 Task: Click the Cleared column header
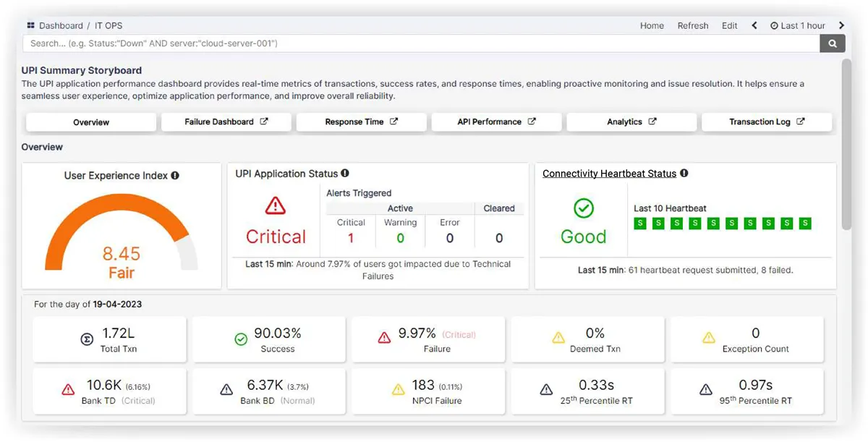[x=499, y=208]
